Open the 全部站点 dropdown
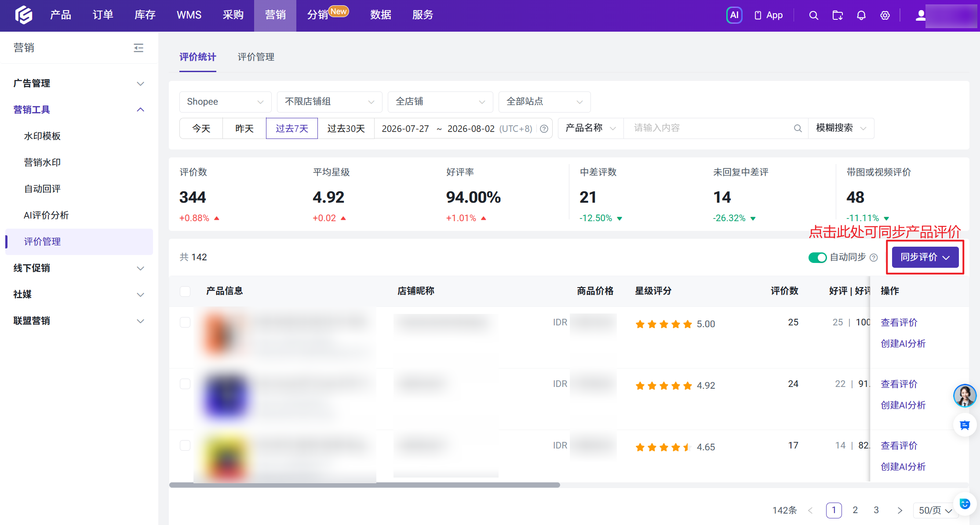 click(545, 102)
